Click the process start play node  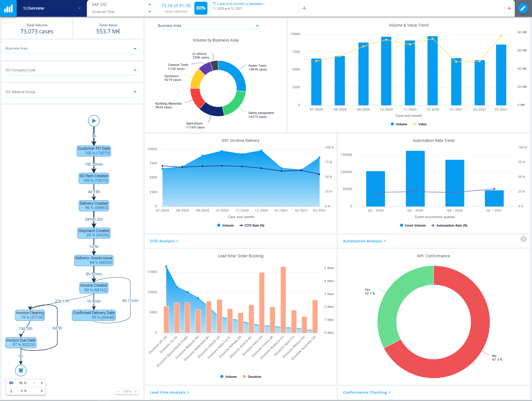tap(94, 121)
